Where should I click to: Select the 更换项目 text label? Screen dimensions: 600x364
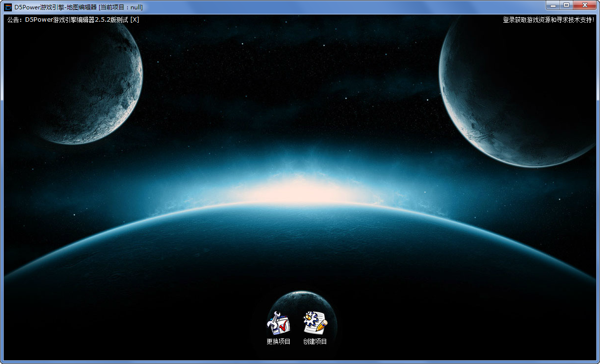point(278,341)
